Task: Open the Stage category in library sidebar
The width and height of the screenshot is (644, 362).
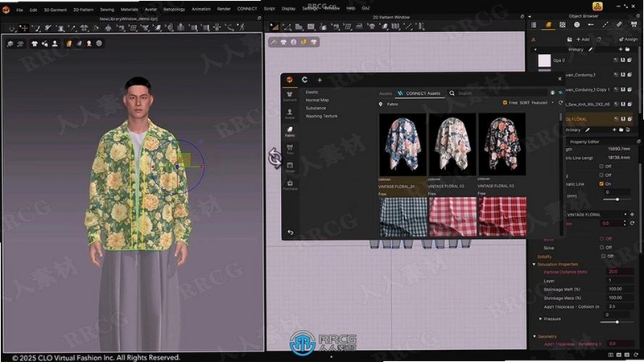Action: (x=290, y=167)
